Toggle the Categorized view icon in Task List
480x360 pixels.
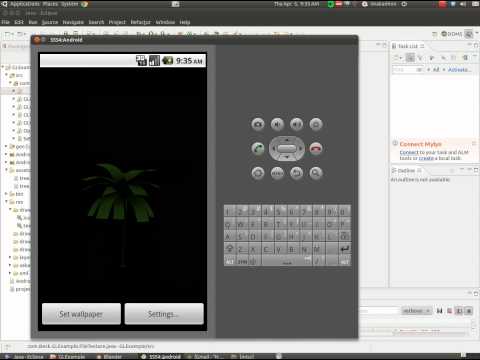coord(410,58)
